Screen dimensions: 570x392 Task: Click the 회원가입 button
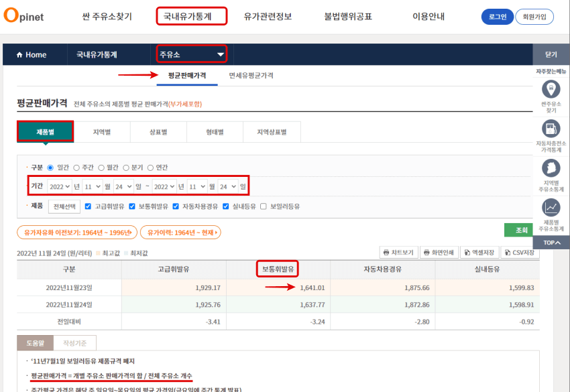click(x=534, y=17)
